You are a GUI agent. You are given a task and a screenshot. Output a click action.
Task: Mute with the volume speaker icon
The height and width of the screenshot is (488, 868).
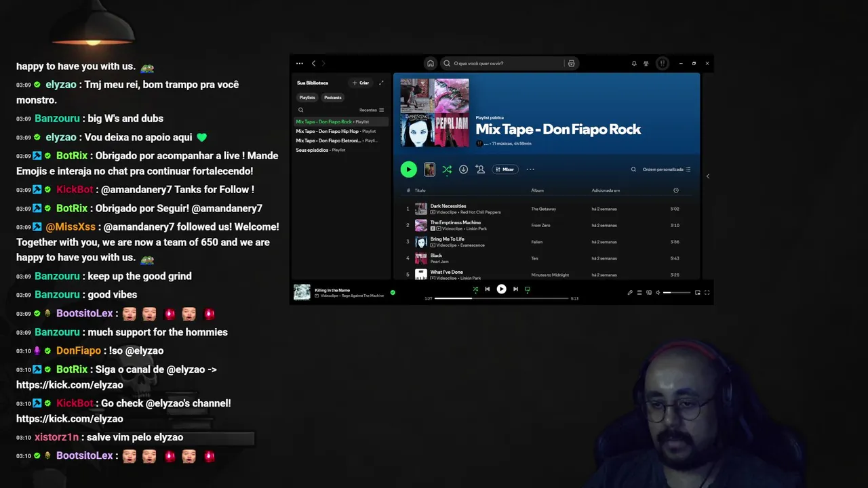tap(658, 293)
